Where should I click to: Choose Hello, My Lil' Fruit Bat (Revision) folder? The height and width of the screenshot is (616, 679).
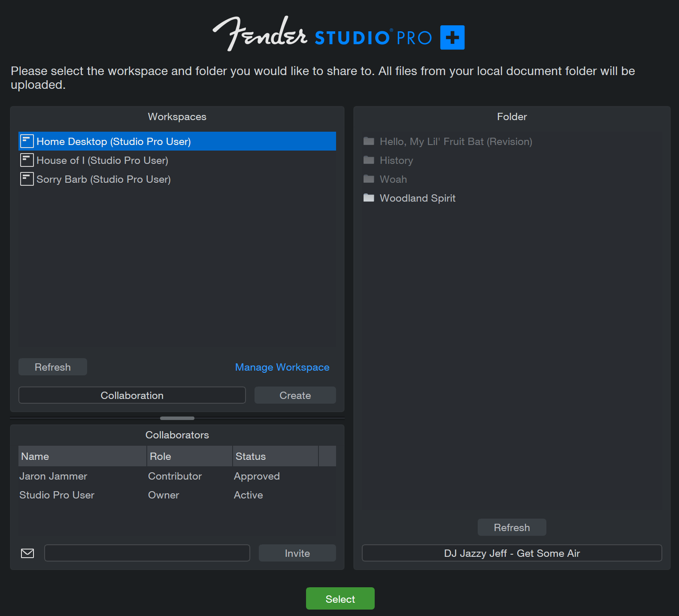(x=512, y=141)
